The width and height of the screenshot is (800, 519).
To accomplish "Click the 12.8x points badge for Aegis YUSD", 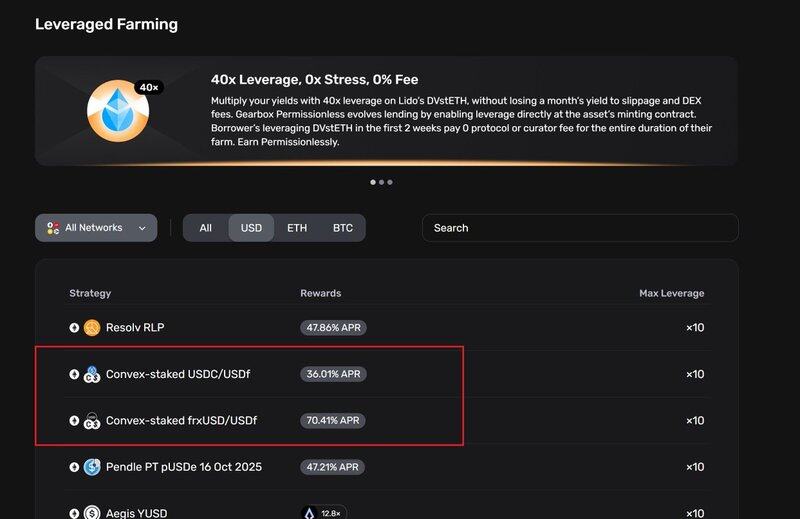I will (323, 512).
